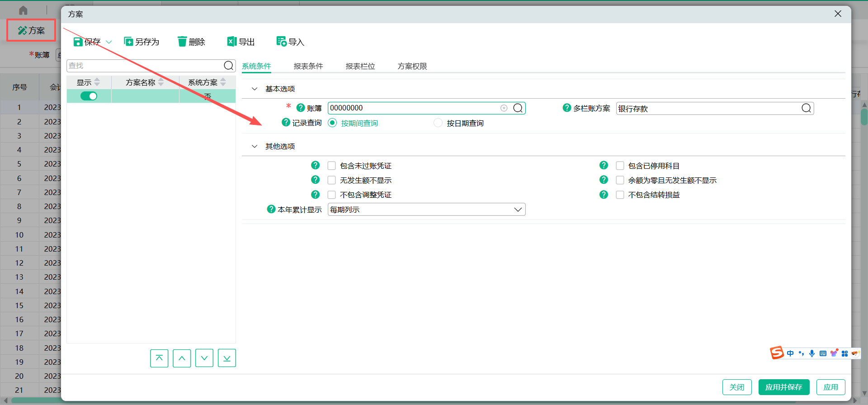The height and width of the screenshot is (405, 868).
Task: Select the 按日期查询 radio button
Action: pyautogui.click(x=438, y=123)
